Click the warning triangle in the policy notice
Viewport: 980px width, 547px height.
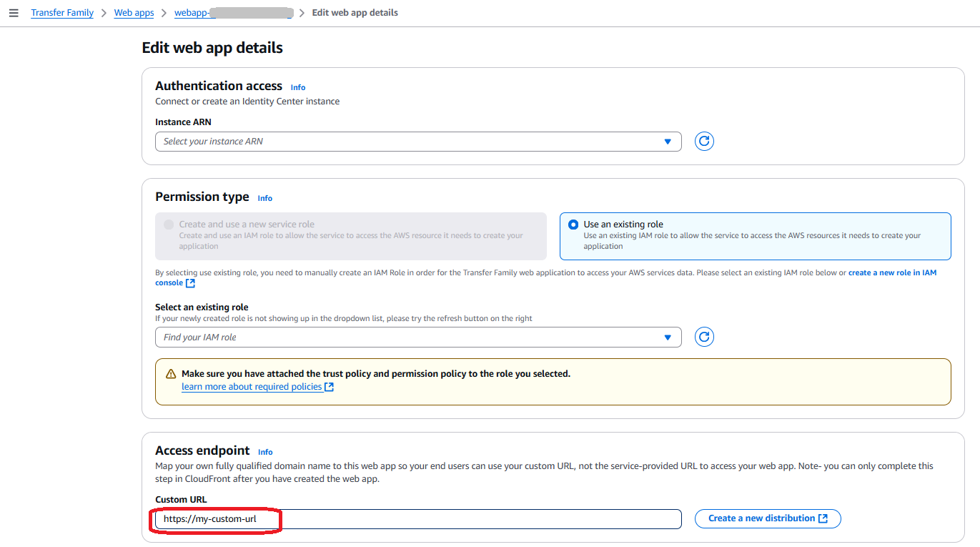(170, 373)
